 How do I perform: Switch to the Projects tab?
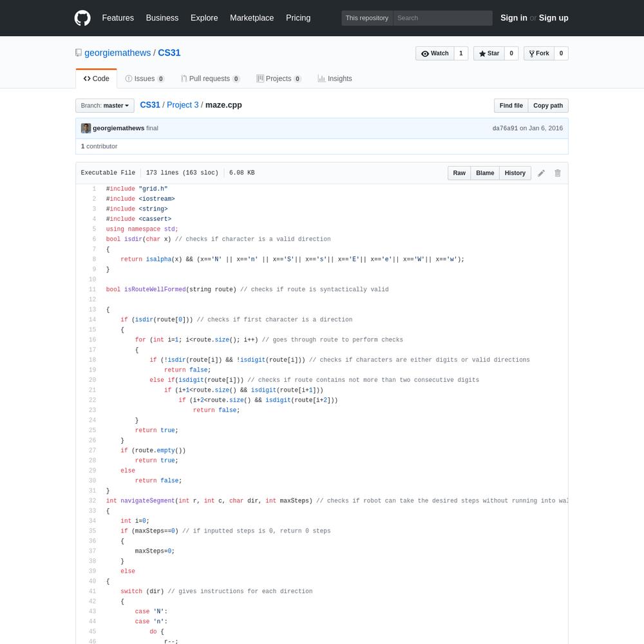tap(278, 79)
